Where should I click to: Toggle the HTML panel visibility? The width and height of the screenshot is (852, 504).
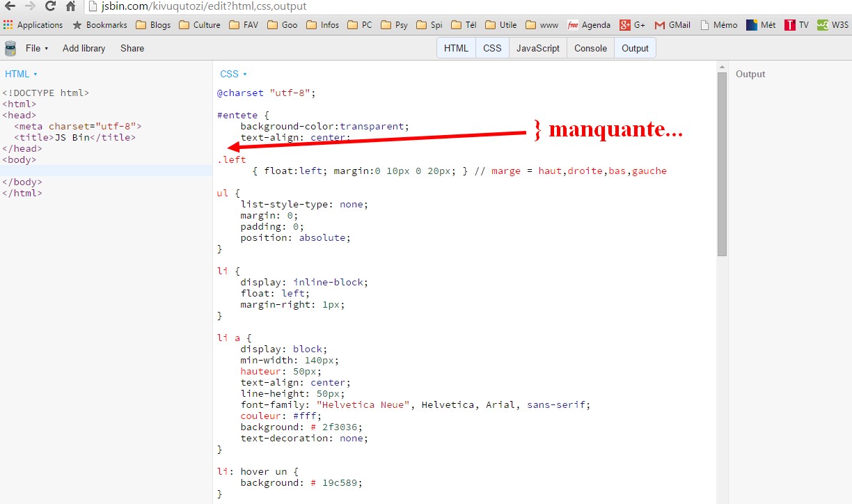click(456, 48)
